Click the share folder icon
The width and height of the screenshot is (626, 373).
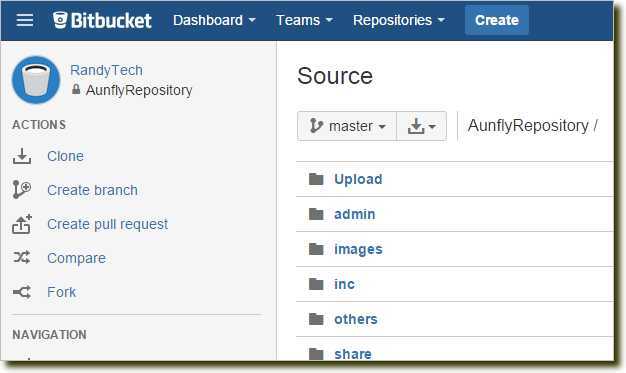pos(316,353)
